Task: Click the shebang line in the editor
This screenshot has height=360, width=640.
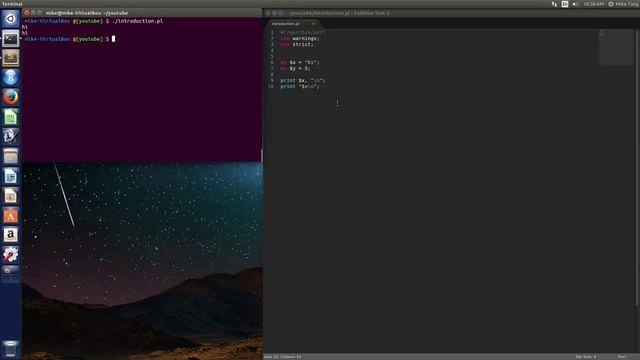Action: click(x=303, y=32)
